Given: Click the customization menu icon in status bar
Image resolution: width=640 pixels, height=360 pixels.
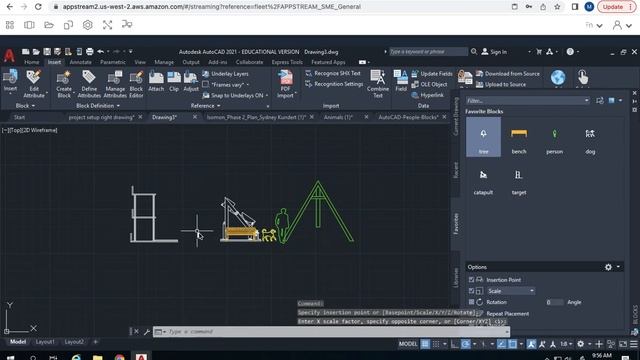Looking at the screenshot, I should pos(634,344).
